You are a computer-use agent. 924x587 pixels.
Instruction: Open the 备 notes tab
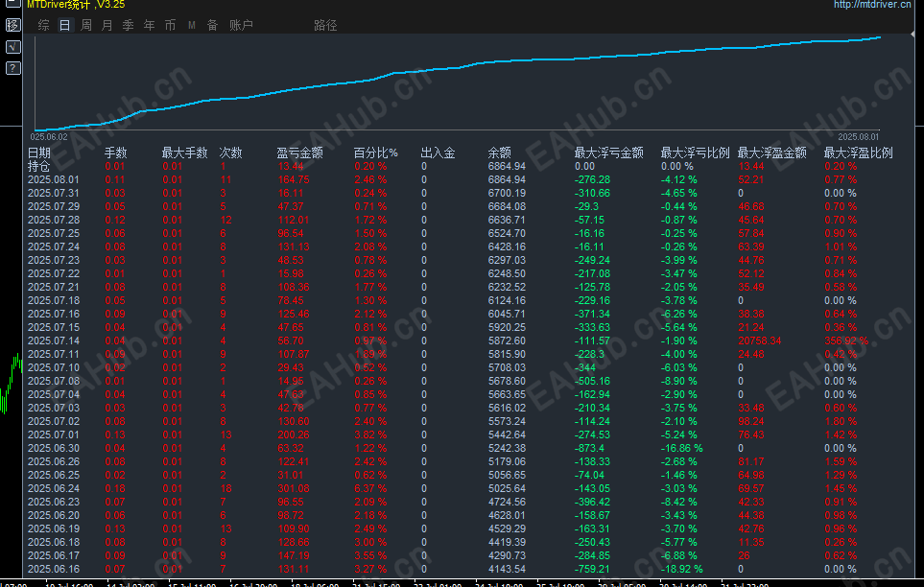pyautogui.click(x=213, y=25)
